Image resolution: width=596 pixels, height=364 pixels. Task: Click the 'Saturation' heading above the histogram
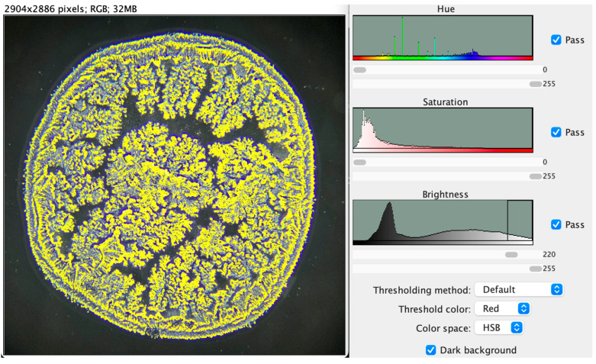click(445, 101)
